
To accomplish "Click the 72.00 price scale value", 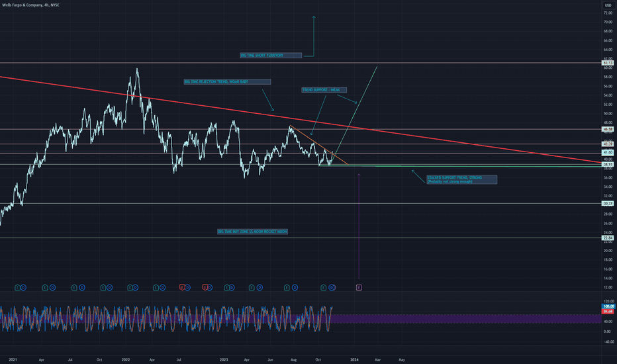I will [608, 13].
